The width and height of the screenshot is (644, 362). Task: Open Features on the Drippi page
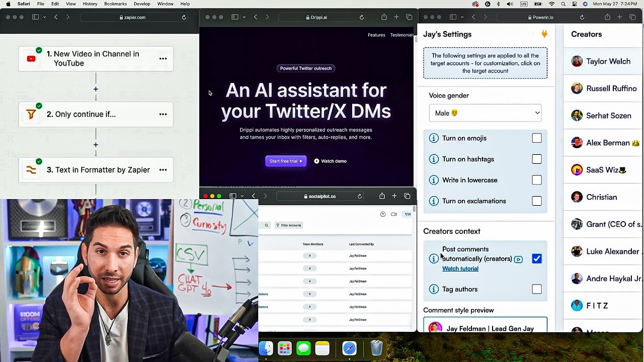pyautogui.click(x=376, y=35)
